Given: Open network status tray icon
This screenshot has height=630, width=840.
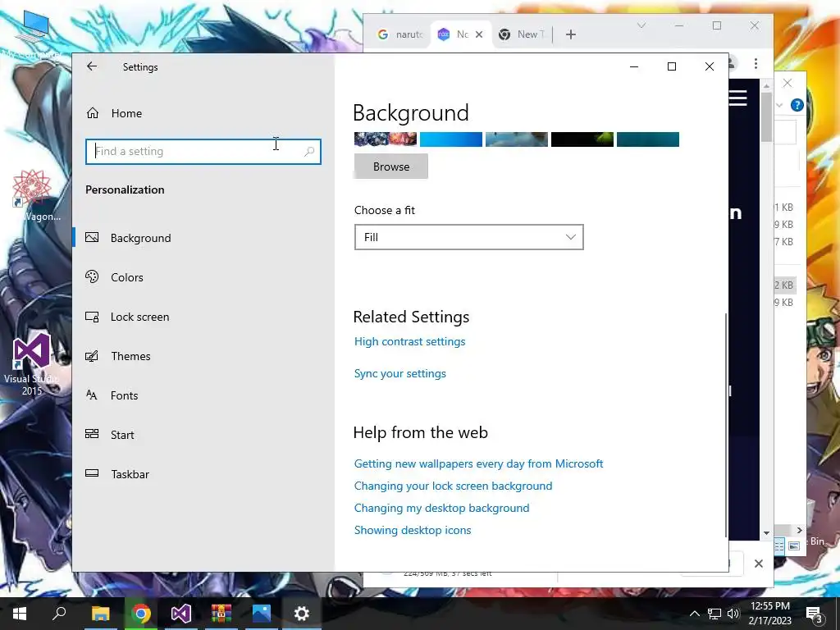Looking at the screenshot, I should pos(714,614).
